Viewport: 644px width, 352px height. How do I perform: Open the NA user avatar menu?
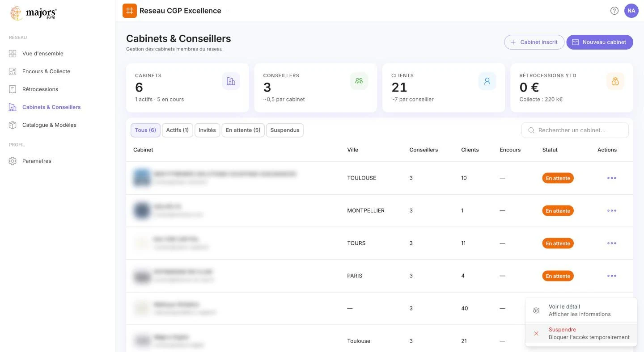631,11
